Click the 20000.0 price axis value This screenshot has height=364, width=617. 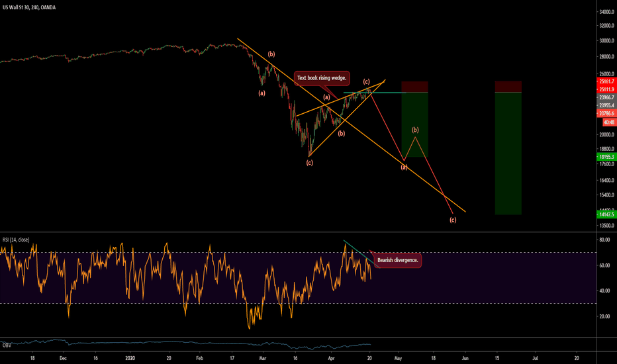[607, 134]
